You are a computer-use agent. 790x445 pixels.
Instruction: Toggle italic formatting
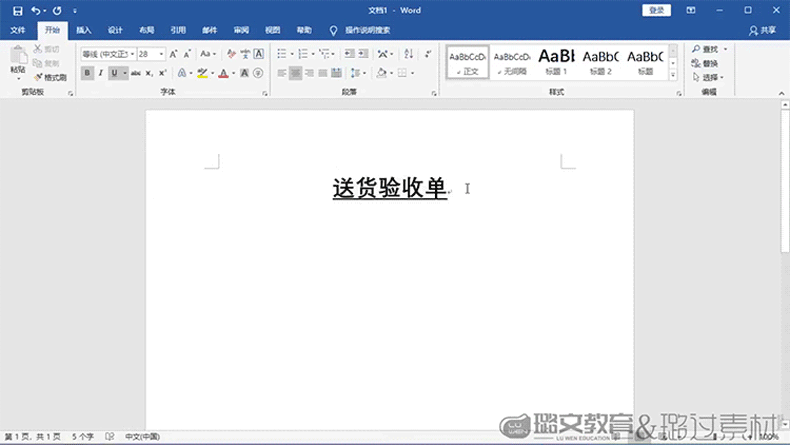pyautogui.click(x=101, y=73)
